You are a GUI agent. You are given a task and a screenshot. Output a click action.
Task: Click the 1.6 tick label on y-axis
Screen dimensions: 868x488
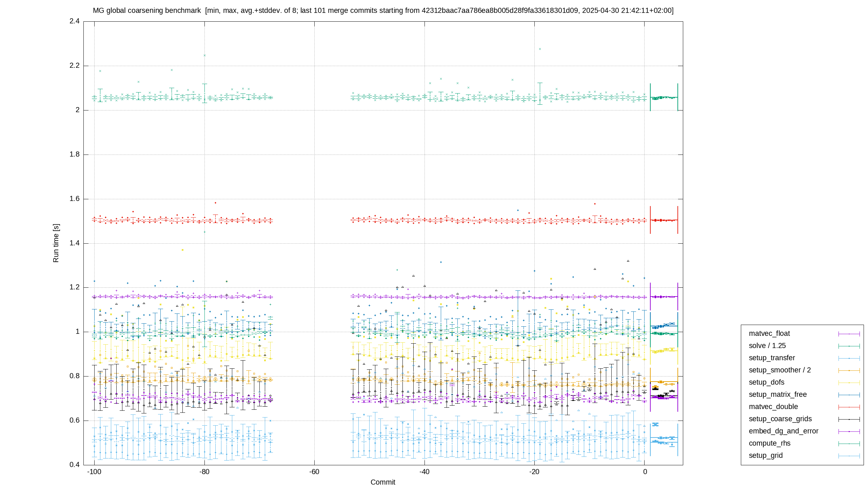[x=75, y=199]
